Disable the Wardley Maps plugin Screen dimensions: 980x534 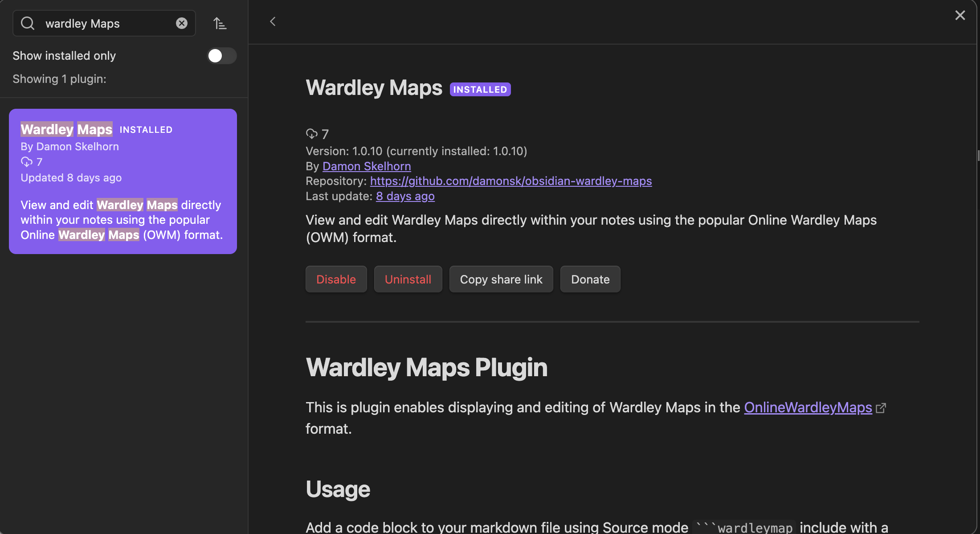(x=336, y=279)
